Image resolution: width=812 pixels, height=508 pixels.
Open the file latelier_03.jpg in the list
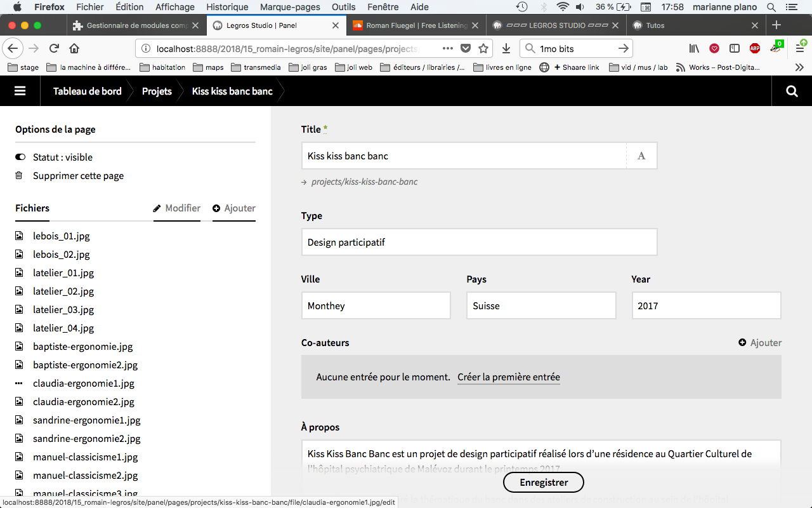[x=63, y=310]
